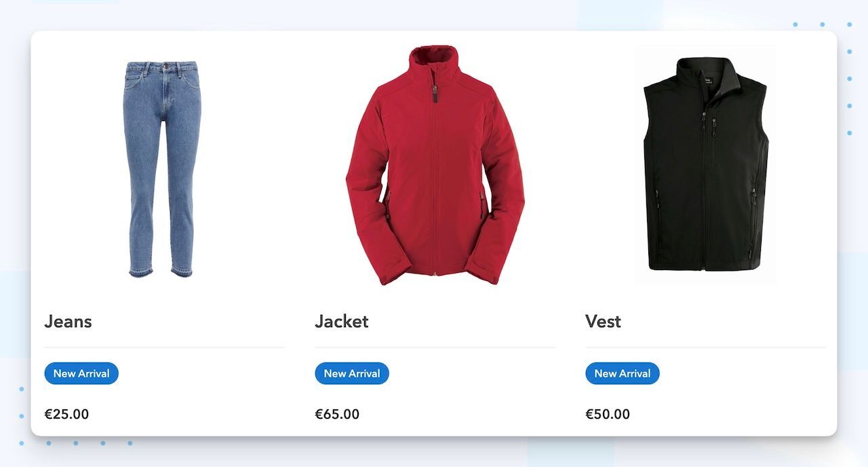
Task: Click the €25.00 price of the Jeans
Action: tap(66, 414)
